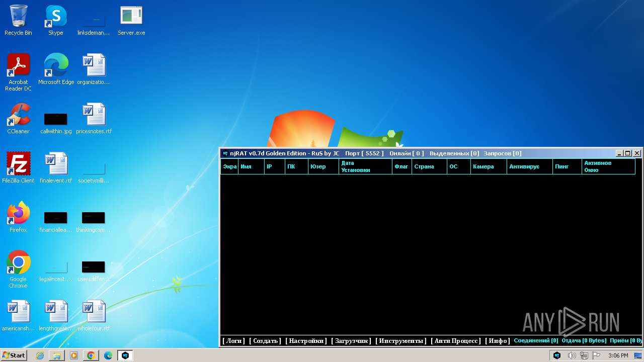This screenshot has height=362, width=644.
Task: Open the Edge taskbar icon
Action: tap(108, 355)
